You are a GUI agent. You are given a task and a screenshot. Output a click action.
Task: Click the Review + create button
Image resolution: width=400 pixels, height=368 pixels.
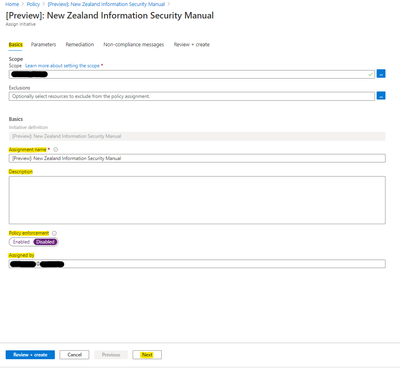[x=30, y=355]
